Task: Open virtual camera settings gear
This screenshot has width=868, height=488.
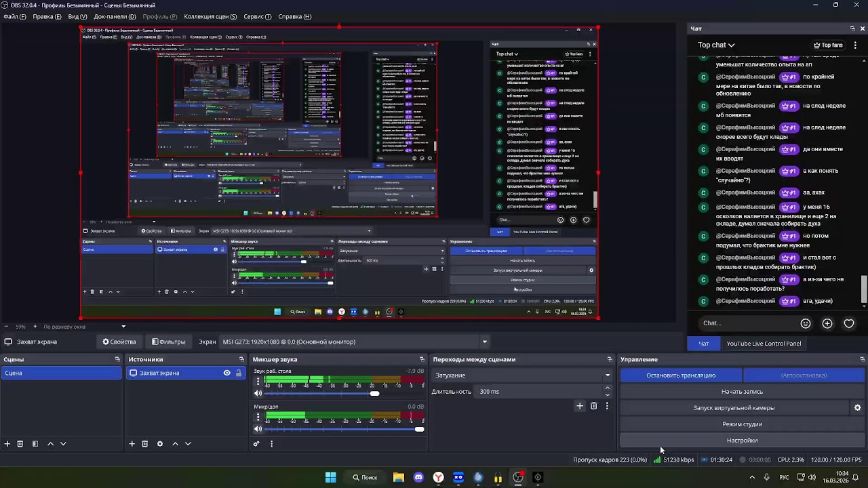Action: pyautogui.click(x=857, y=408)
